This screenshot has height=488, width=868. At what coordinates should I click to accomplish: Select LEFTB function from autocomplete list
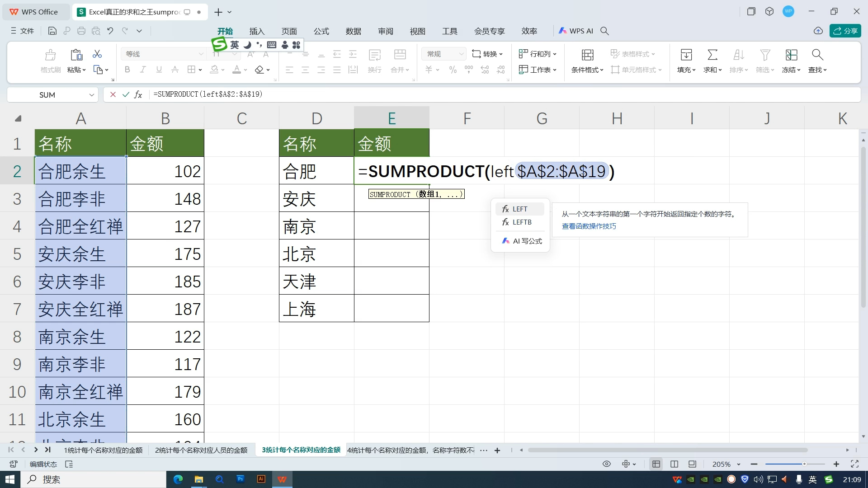point(522,222)
